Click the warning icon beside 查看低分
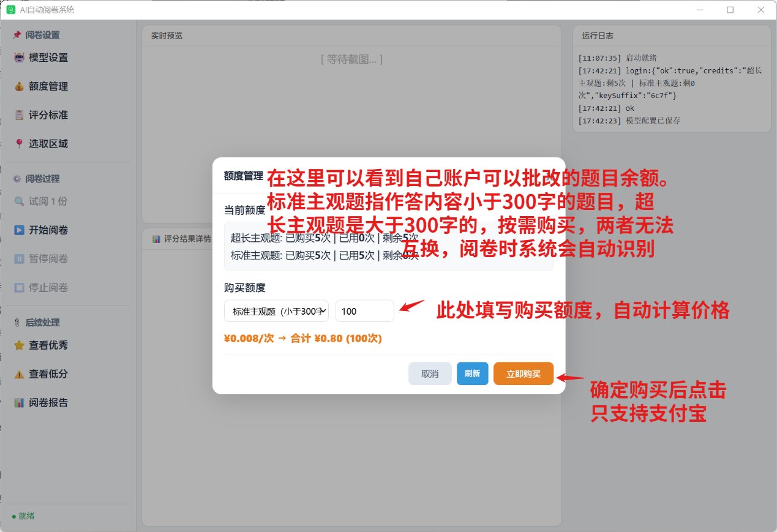Viewport: 777px width, 532px height. [19, 374]
